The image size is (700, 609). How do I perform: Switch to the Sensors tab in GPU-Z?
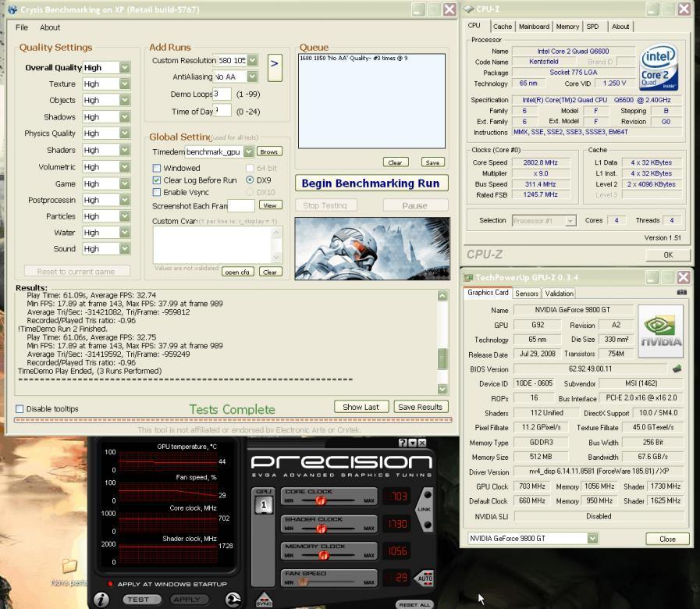(527, 294)
